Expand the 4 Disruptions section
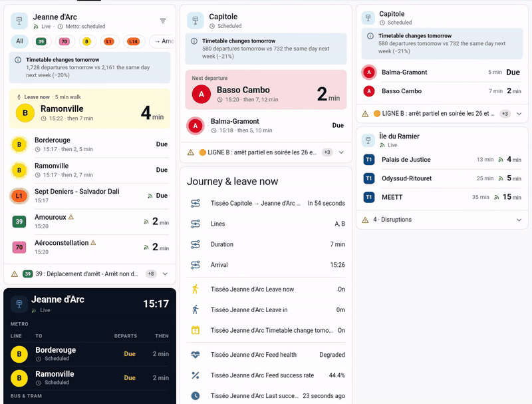 click(x=519, y=220)
